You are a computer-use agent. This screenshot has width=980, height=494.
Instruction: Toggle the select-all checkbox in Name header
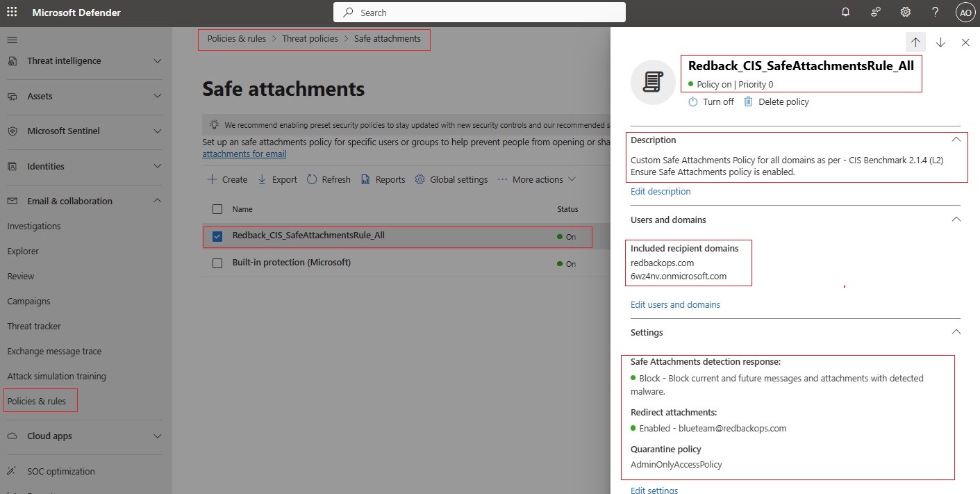[x=217, y=209]
